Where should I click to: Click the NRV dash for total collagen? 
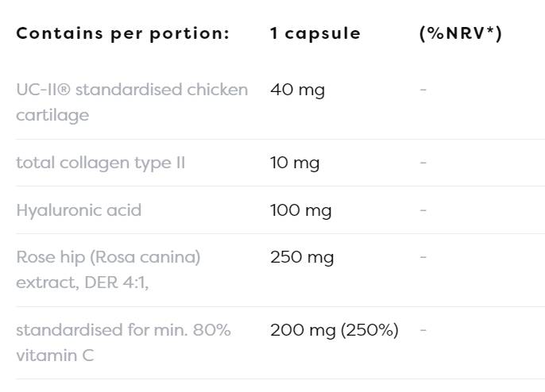pyautogui.click(x=423, y=163)
